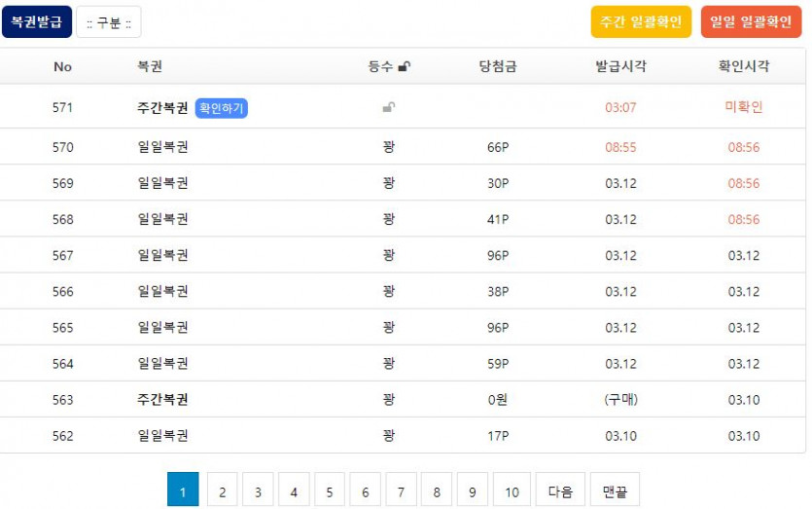Click the 복권 column header
812x509 pixels.
click(x=150, y=66)
